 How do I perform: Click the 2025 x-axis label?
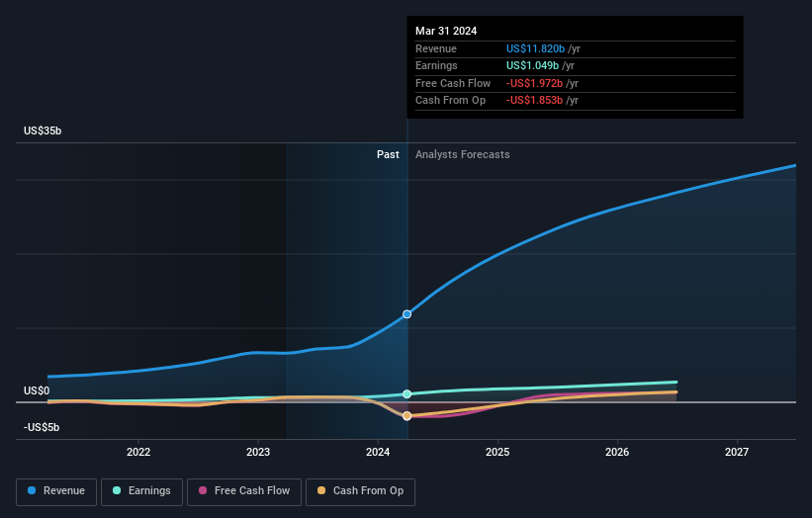pos(497,452)
